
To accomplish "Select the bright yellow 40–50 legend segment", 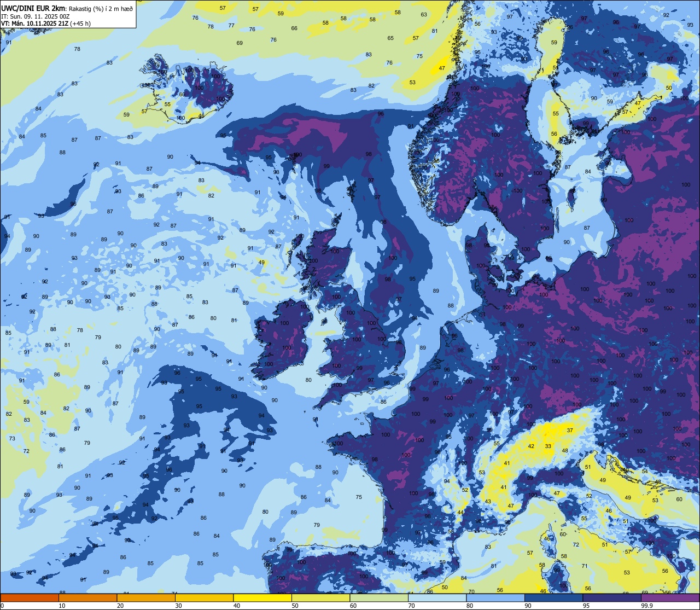I will tap(262, 598).
